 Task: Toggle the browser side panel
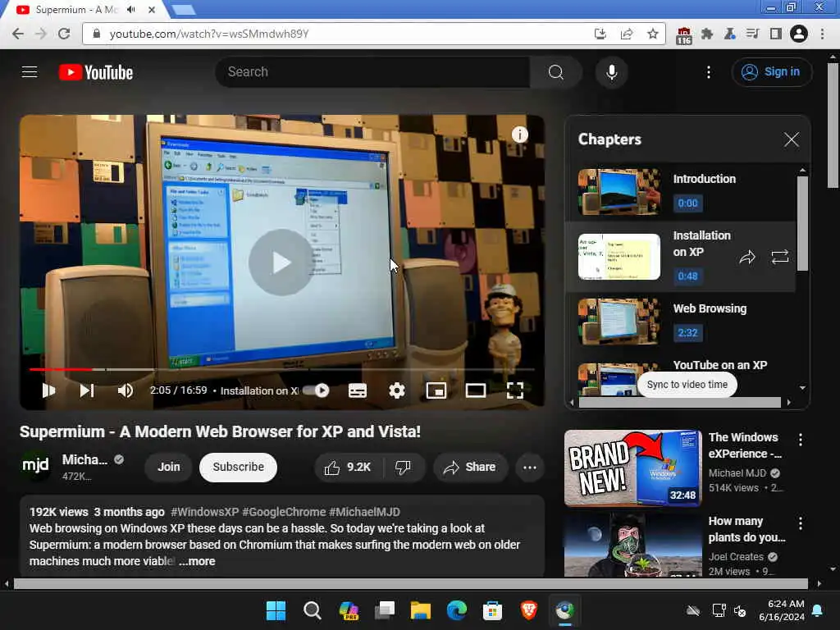pos(775,34)
